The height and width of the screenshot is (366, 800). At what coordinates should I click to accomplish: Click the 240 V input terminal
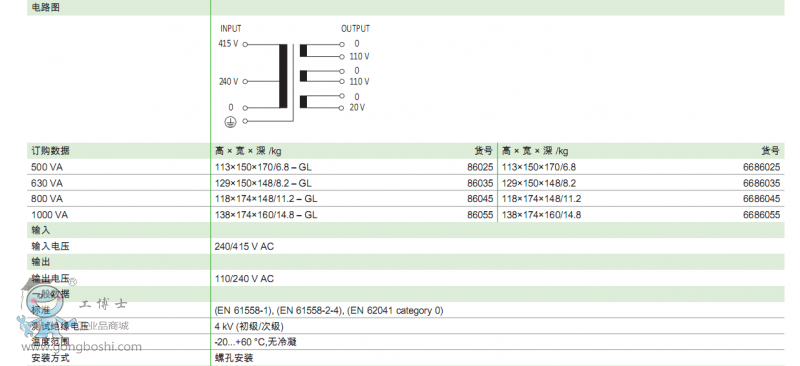pos(245,82)
